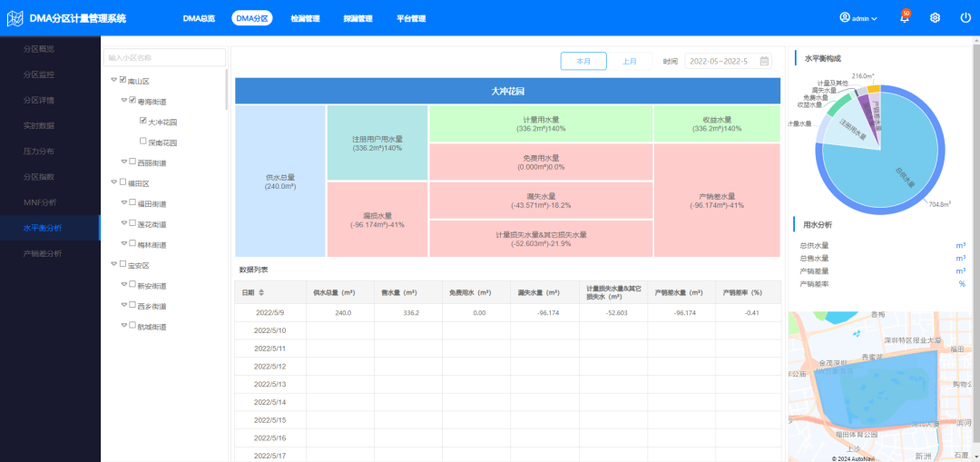Focus the 输入小区名称 search field
Viewport: 980px width, 462px height.
pyautogui.click(x=164, y=57)
